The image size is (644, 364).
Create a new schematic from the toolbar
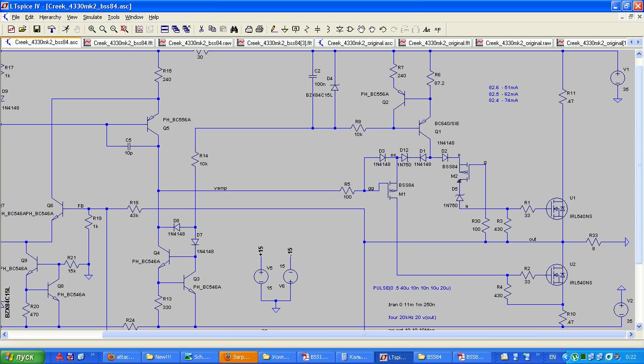pos(11,29)
